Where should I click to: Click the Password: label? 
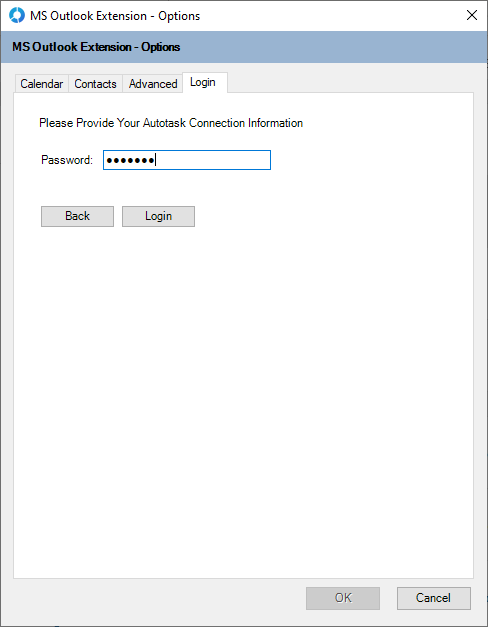click(67, 160)
